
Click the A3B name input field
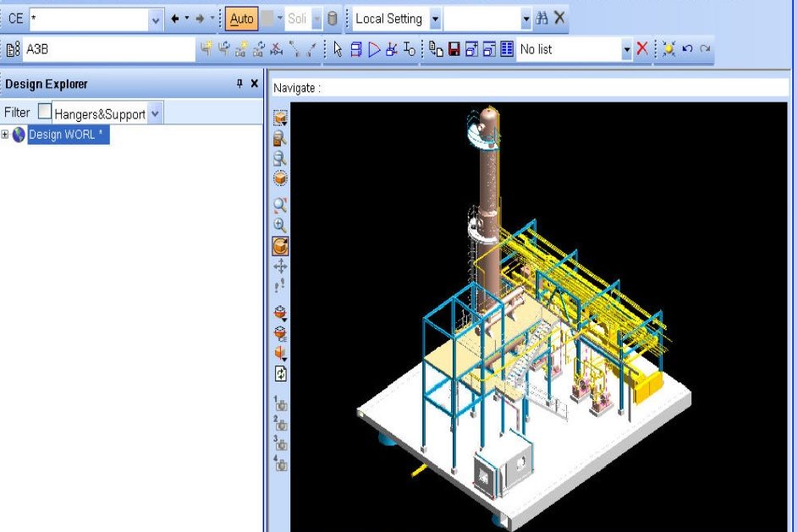108,49
